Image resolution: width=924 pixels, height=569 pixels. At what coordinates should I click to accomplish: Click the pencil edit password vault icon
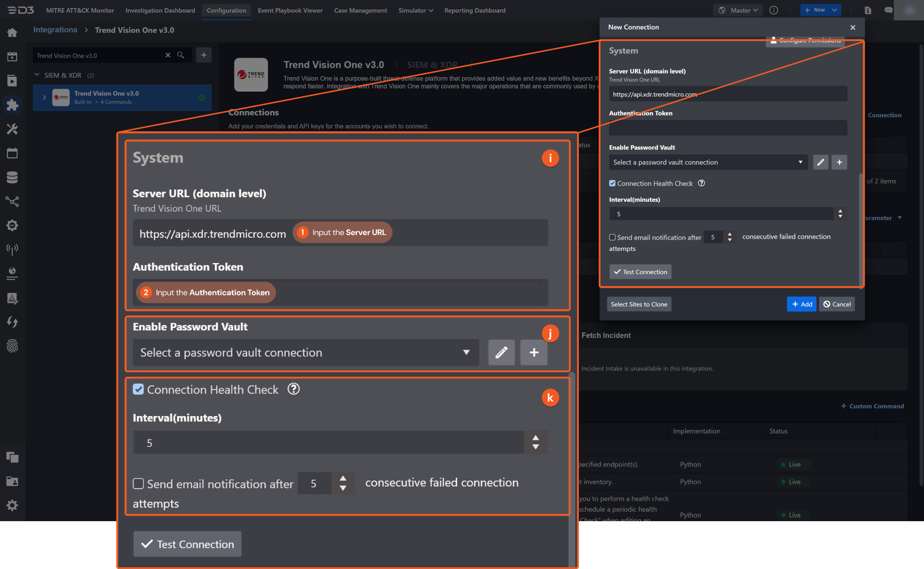pyautogui.click(x=820, y=162)
